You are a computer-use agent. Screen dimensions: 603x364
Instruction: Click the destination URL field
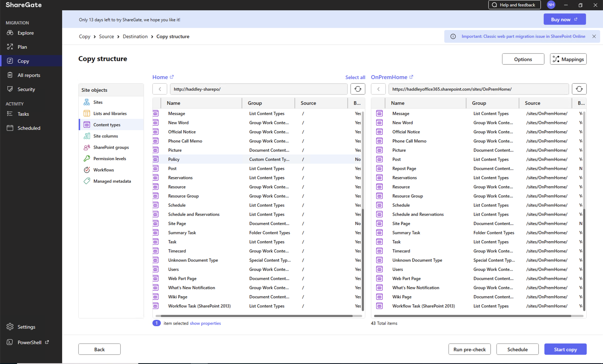click(479, 89)
